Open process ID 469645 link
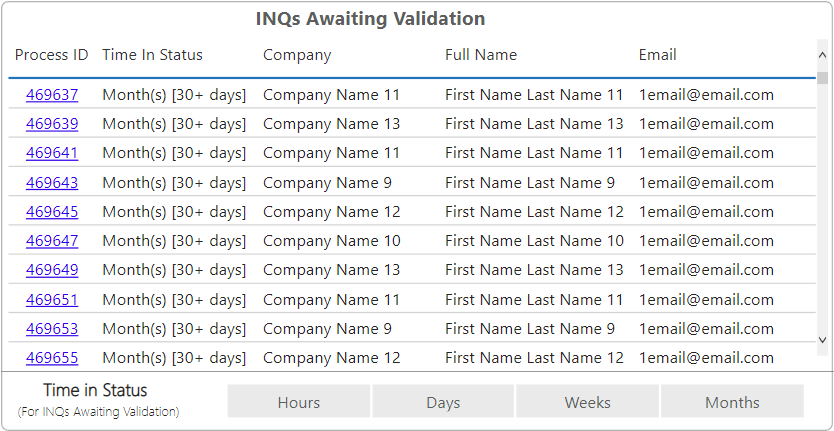 pyautogui.click(x=52, y=212)
